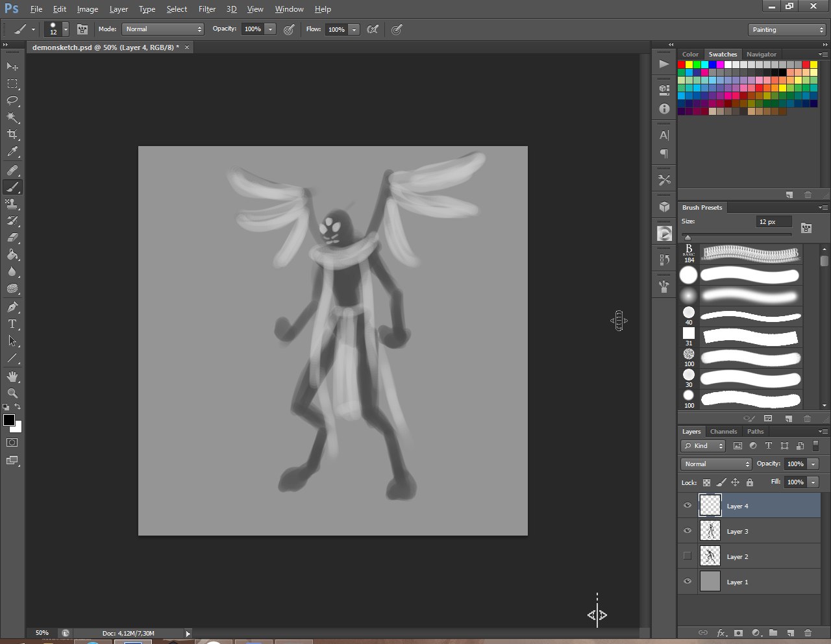Image resolution: width=831 pixels, height=644 pixels.
Task: Show Layer 2 by clicking its visibility box
Action: (x=688, y=556)
